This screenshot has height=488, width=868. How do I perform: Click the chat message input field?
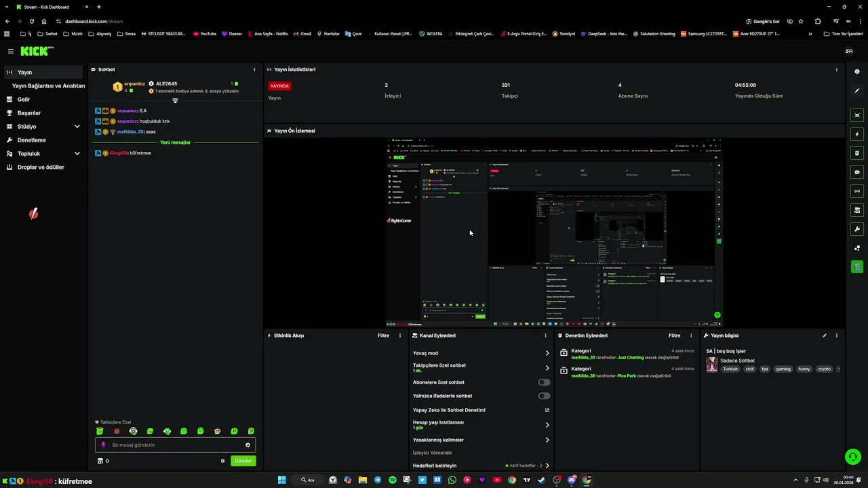[x=175, y=445]
